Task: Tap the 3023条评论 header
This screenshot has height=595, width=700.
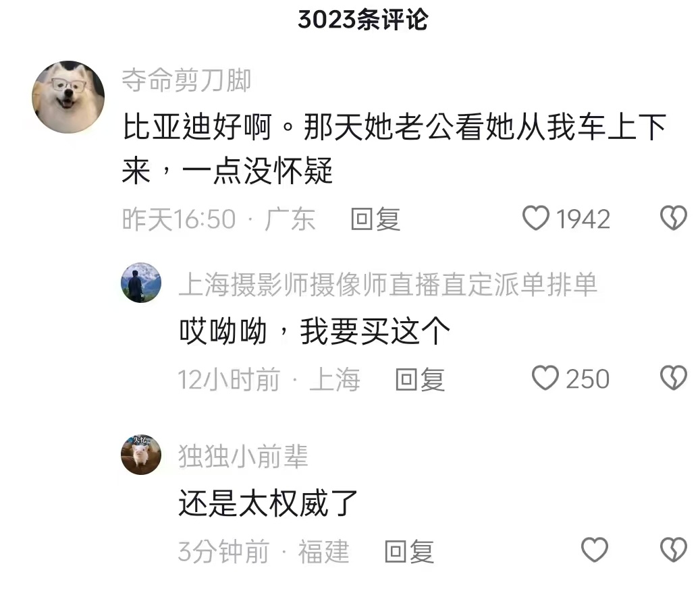Action: coord(363,20)
